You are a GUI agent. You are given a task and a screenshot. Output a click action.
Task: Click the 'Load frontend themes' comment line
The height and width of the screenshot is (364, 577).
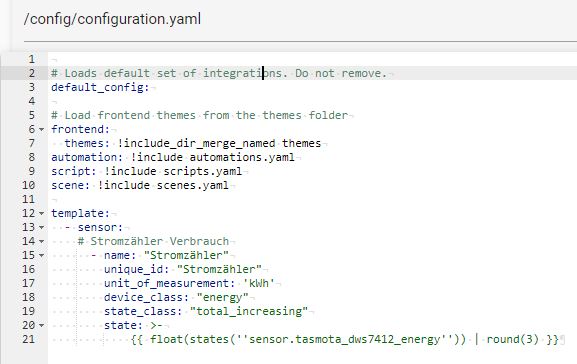tap(199, 115)
